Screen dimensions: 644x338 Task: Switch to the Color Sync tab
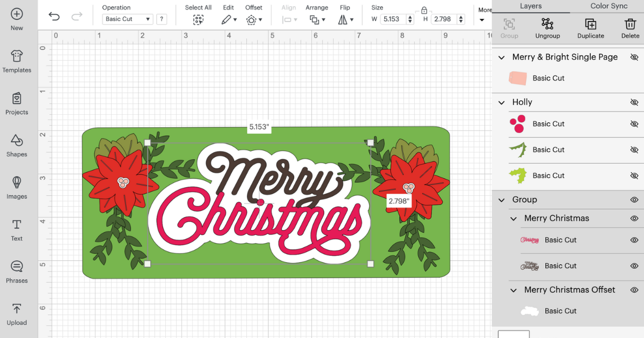click(609, 6)
